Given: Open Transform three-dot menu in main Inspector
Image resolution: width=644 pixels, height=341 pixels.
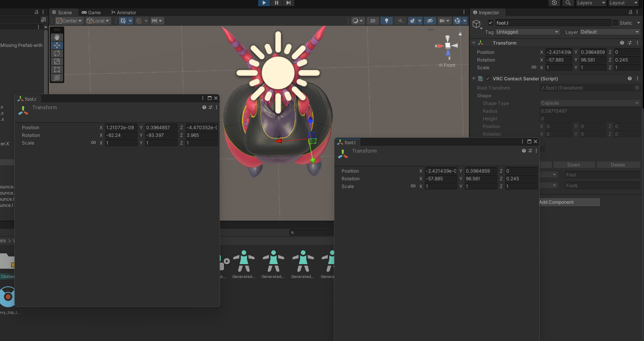Looking at the screenshot, I should [637, 43].
